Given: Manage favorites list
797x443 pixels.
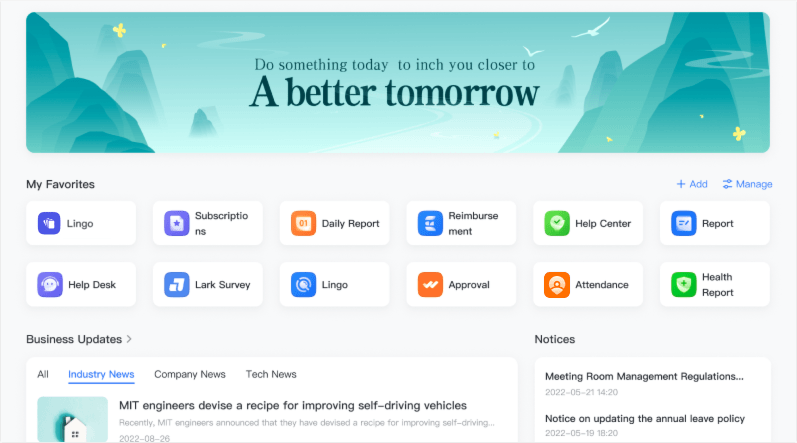Looking at the screenshot, I should tap(747, 184).
